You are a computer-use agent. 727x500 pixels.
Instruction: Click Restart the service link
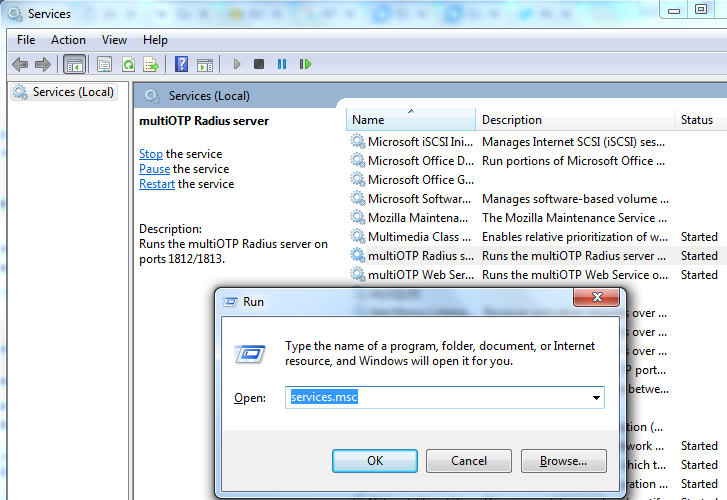point(157,184)
